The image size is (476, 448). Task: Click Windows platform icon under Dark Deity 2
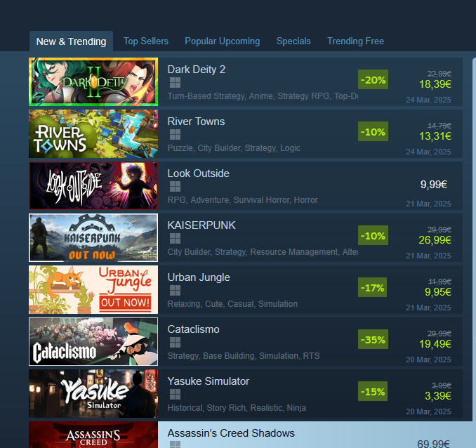tap(175, 83)
